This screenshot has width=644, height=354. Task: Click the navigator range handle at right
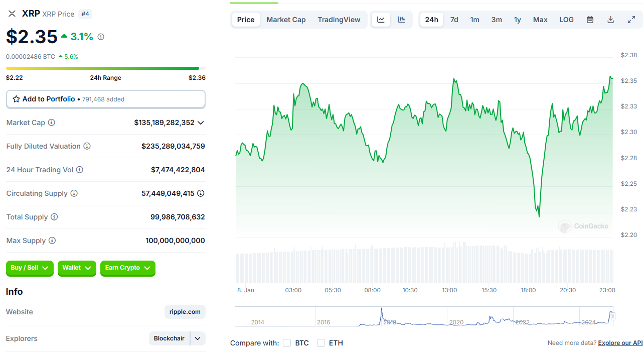[612, 316]
